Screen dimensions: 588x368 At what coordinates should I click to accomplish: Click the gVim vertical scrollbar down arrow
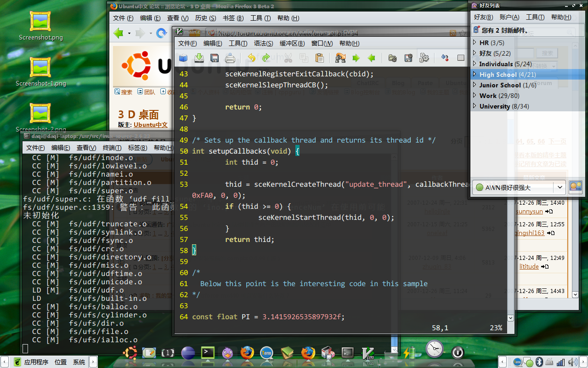point(510,317)
